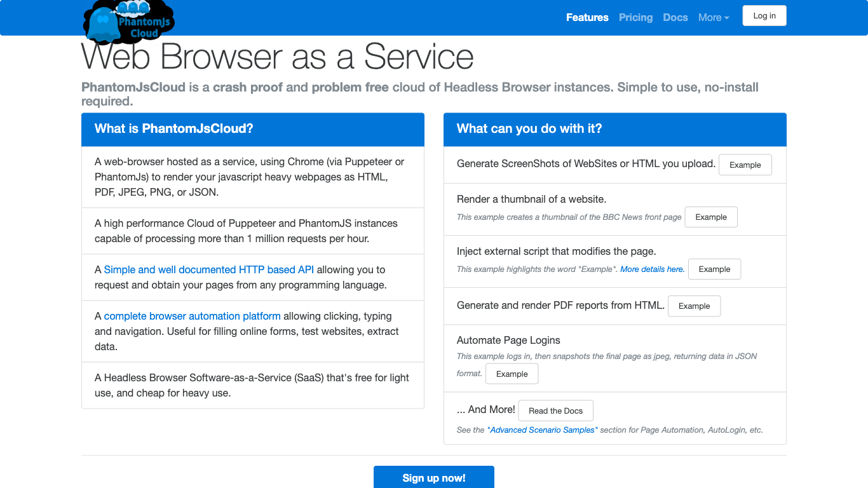
Task: Click the PhantomJs Cloud ghost logo
Action: [129, 22]
